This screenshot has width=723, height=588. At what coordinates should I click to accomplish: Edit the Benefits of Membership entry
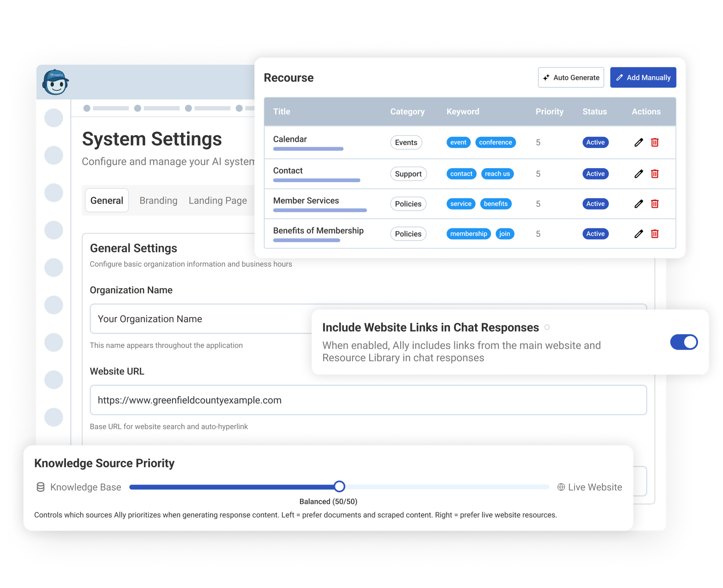pyautogui.click(x=638, y=234)
